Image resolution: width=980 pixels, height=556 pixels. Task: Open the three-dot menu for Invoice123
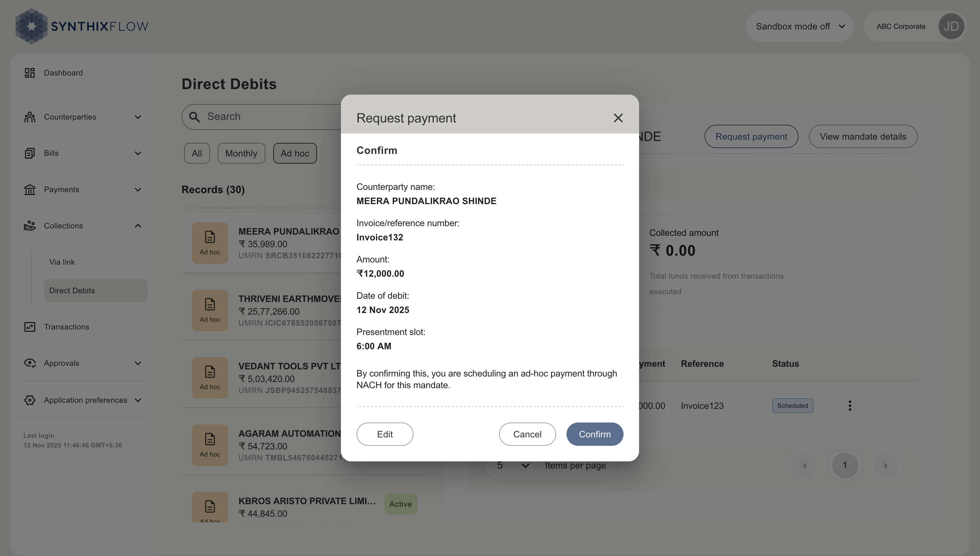coord(850,406)
